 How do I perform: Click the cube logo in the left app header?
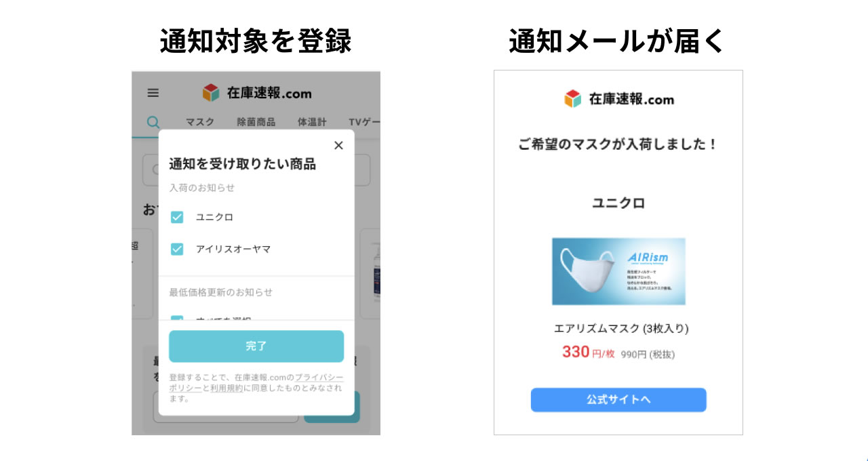[211, 93]
